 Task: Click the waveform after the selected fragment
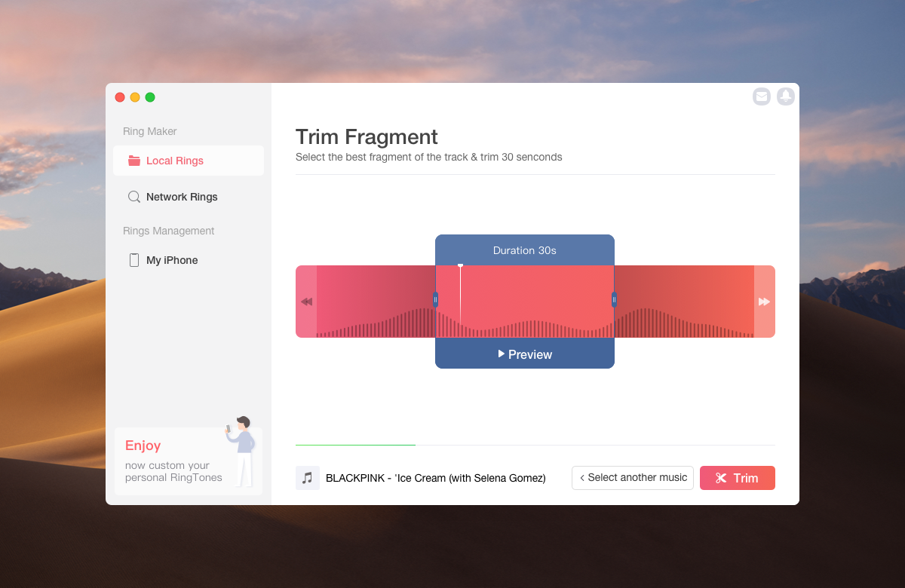pyautogui.click(x=685, y=302)
